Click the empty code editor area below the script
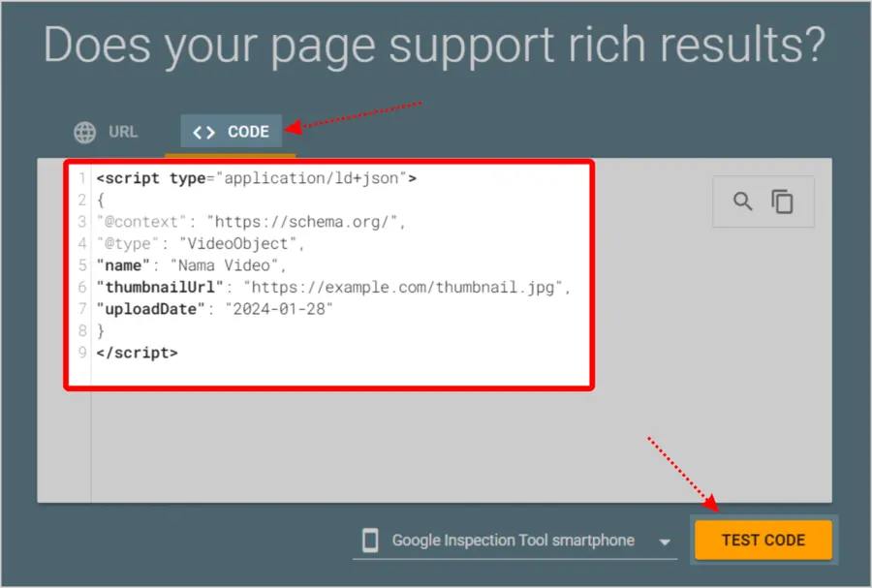This screenshot has width=872, height=588. point(461,445)
